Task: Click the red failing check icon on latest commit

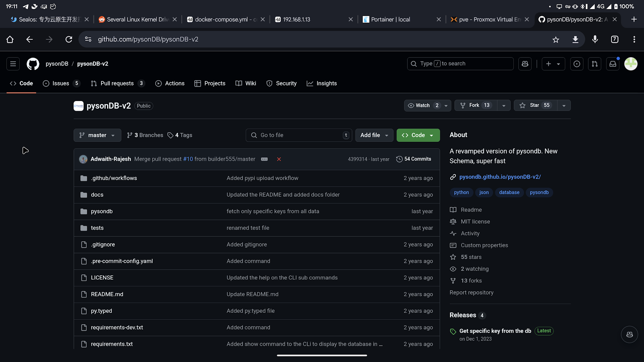Action: point(279,159)
